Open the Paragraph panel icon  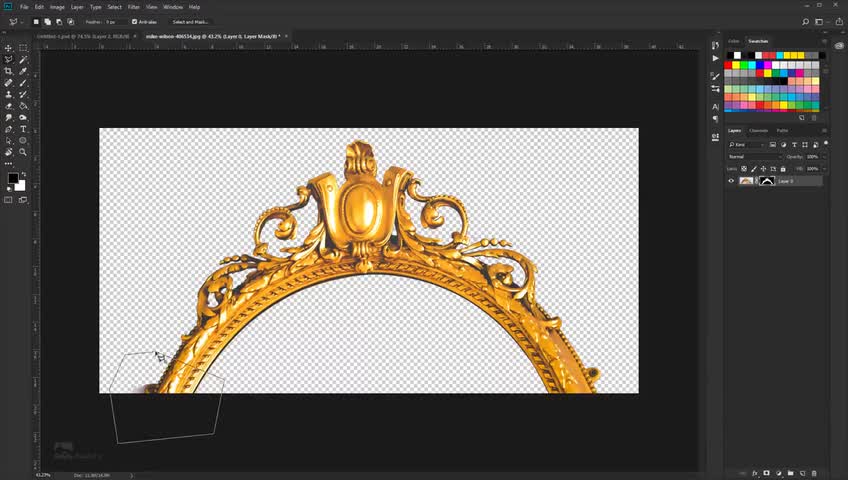[x=716, y=118]
